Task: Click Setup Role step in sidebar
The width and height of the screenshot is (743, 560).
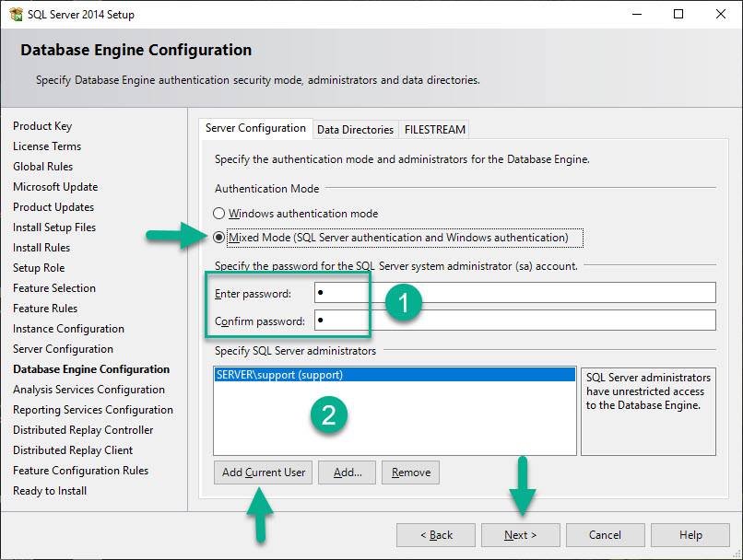Action: pyautogui.click(x=39, y=268)
